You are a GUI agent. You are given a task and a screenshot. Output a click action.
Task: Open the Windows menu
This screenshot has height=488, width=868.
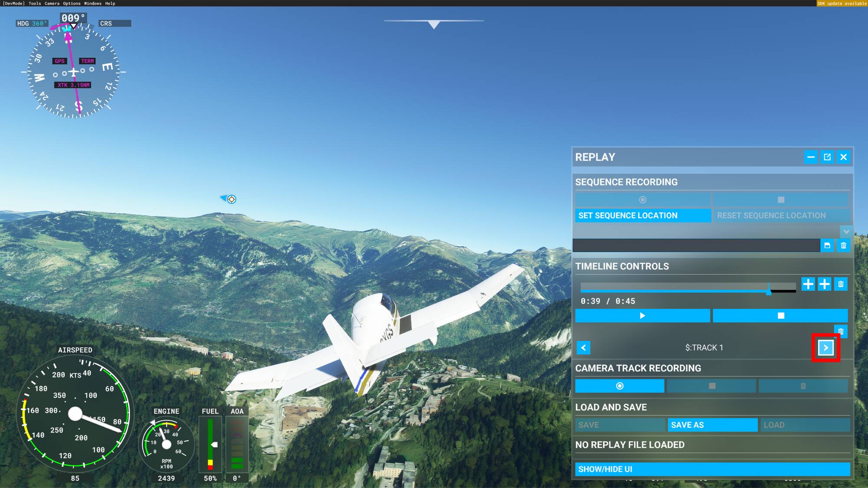(x=92, y=3)
